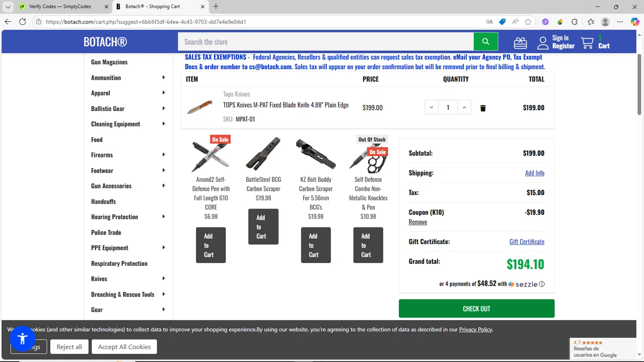This screenshot has width=644, height=362.
Task: Open the favorites list icon
Action: [x=591, y=22]
